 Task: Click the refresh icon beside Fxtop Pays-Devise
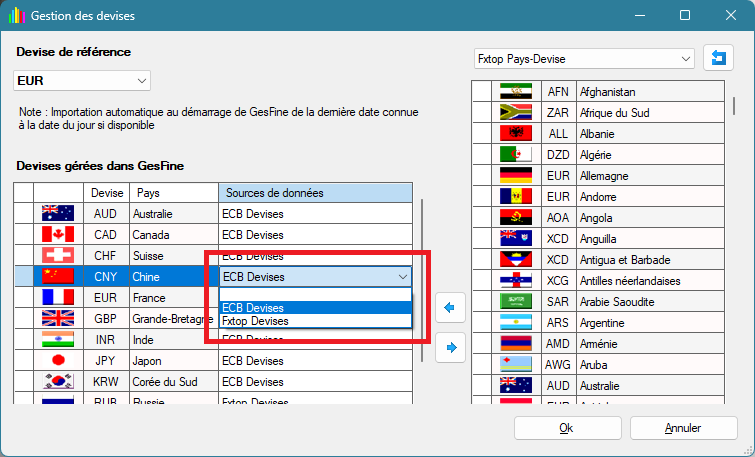tap(718, 59)
